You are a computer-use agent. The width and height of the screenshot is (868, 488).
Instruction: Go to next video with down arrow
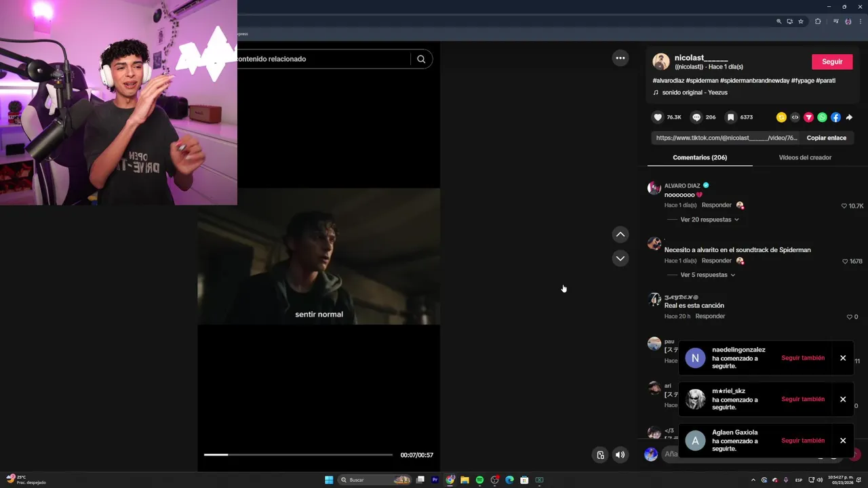pyautogui.click(x=620, y=258)
